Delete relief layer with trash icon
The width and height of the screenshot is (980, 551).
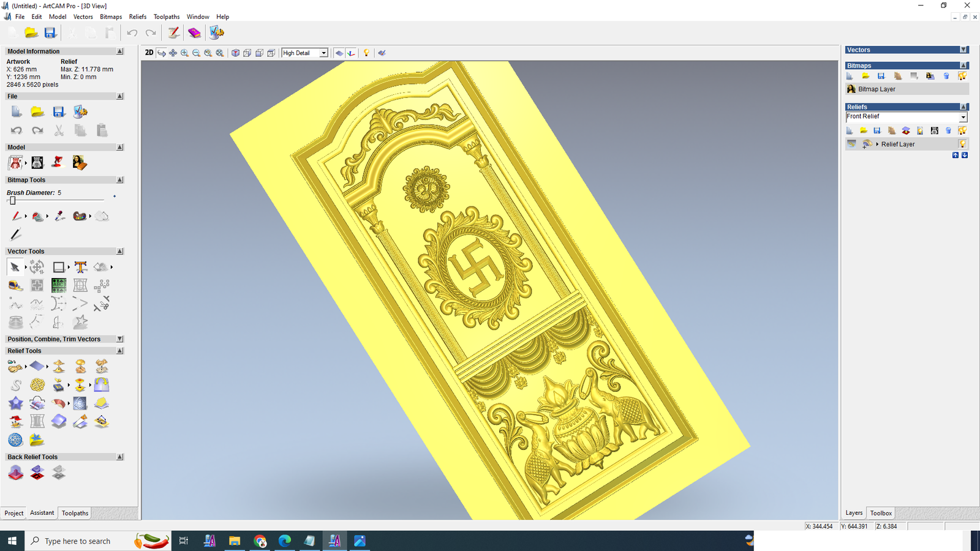point(948,130)
